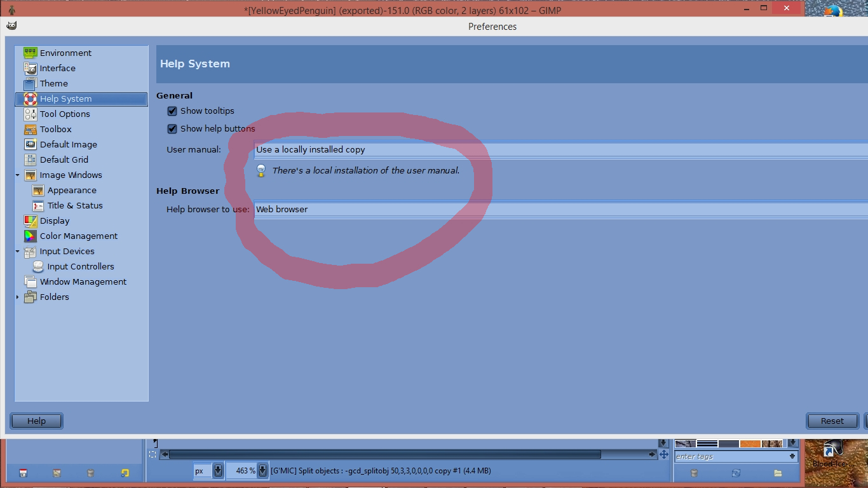
Task: Select the Help System lifebuoy icon
Action: point(31,98)
